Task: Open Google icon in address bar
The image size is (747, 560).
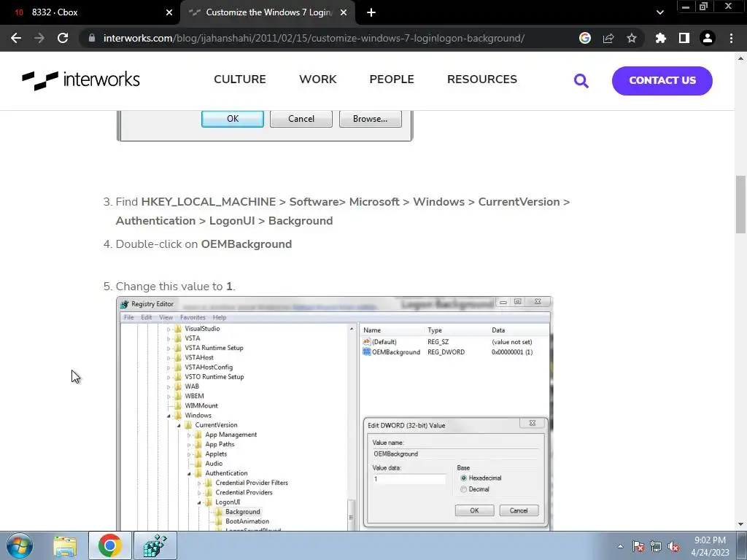Action: click(x=585, y=38)
